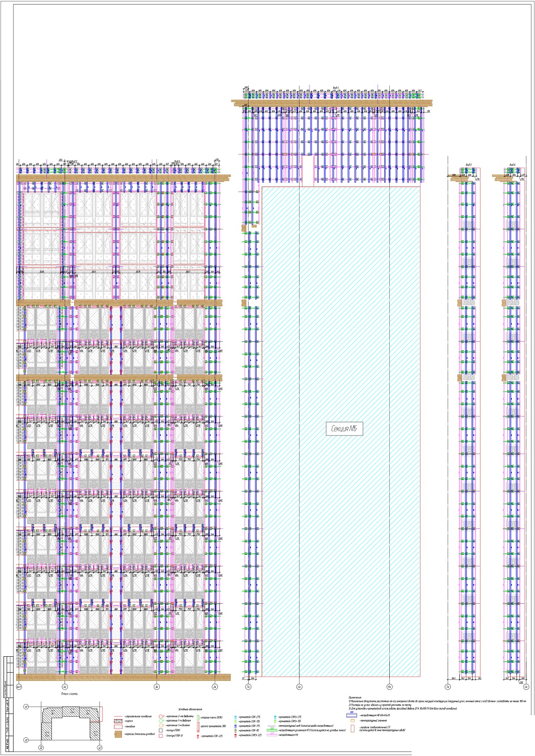
Task: Click the 'Вид 4' view label
Action: pos(336,87)
